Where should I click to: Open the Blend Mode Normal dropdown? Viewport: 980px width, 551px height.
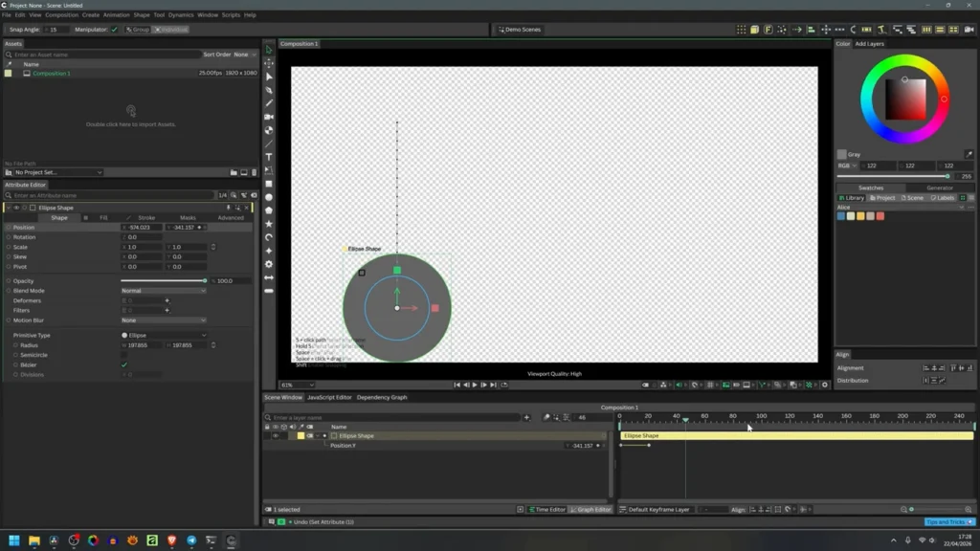pos(163,291)
